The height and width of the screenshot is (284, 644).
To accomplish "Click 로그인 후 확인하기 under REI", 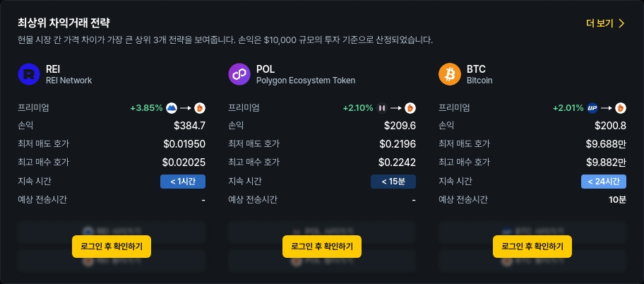I will point(112,247).
